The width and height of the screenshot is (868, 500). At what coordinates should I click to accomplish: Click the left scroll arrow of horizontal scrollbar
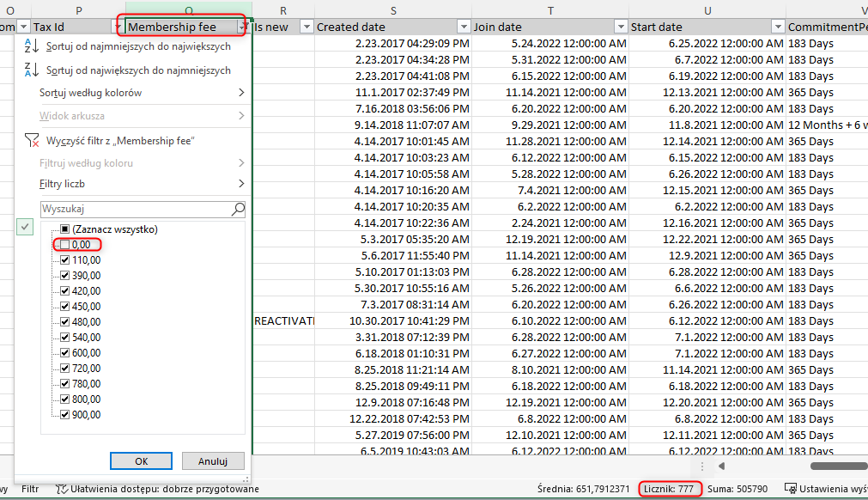click(722, 466)
